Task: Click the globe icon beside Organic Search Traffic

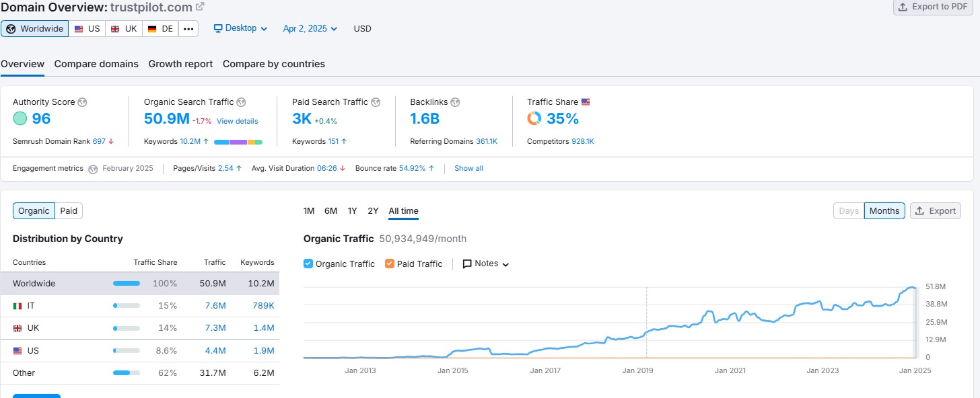Action: click(241, 102)
